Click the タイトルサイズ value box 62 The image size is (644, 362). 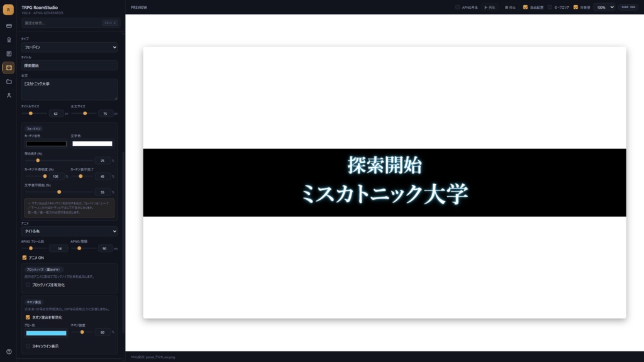click(56, 114)
